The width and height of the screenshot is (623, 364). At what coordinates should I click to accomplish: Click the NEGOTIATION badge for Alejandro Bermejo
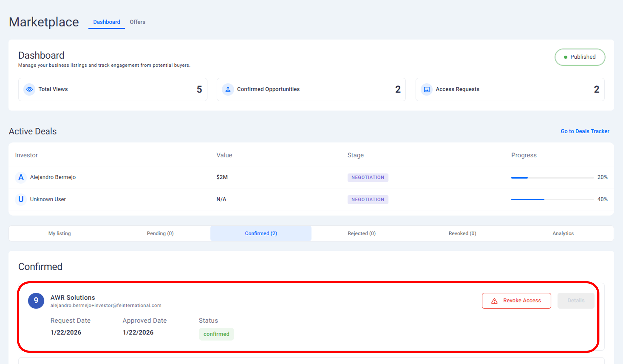[x=367, y=178]
